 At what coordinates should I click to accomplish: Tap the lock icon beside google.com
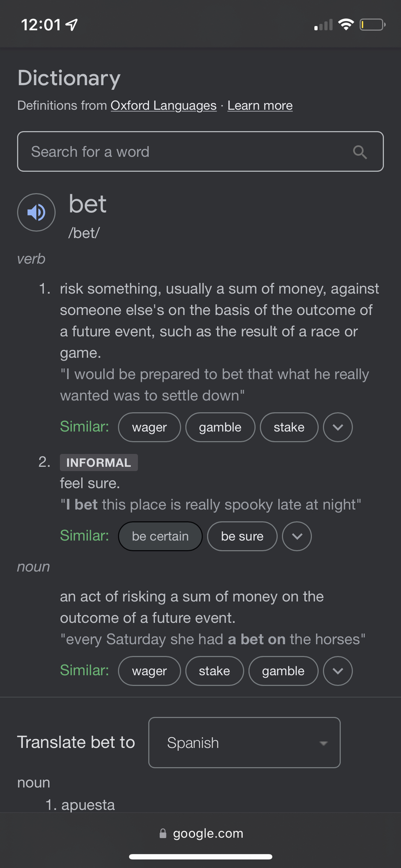tap(163, 833)
